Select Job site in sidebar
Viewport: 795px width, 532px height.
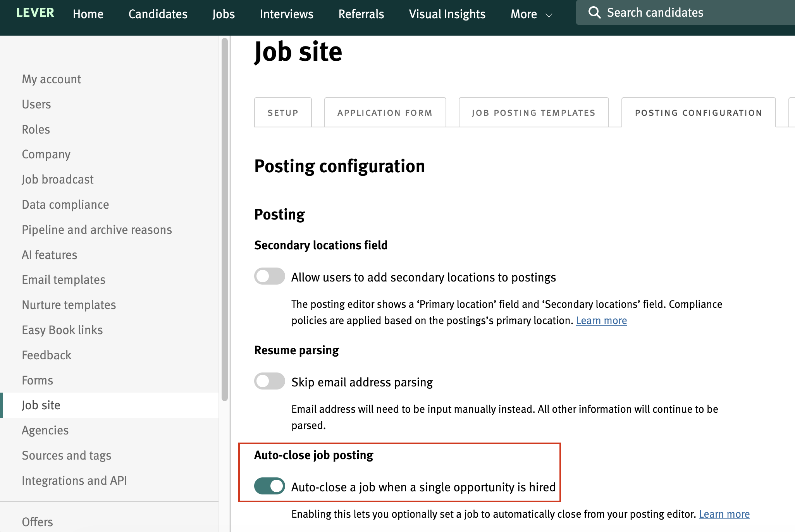point(109,405)
